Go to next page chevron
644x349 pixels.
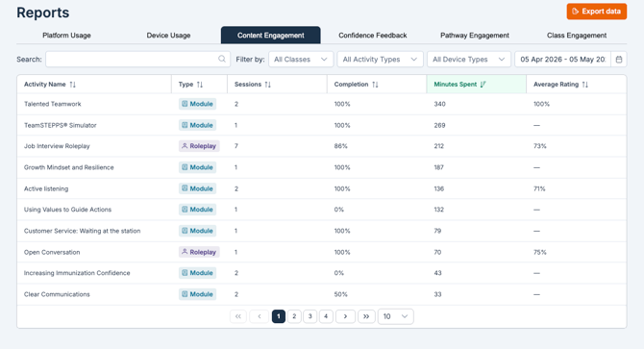coord(345,316)
